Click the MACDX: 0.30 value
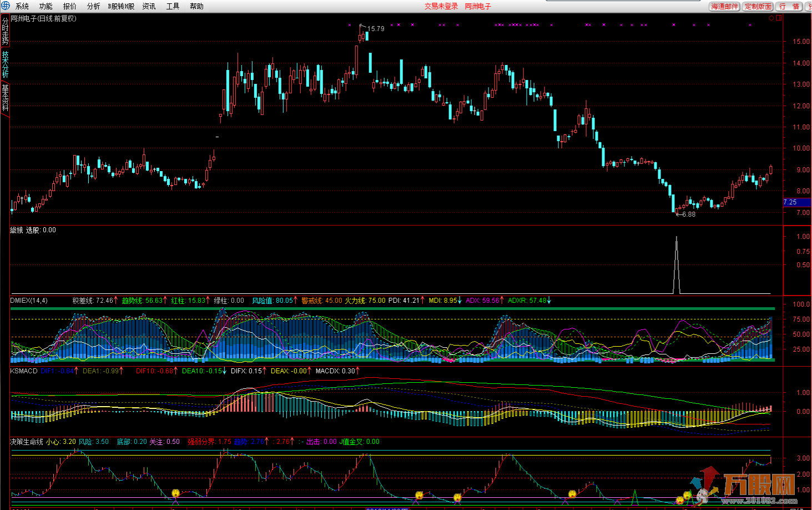 [x=335, y=371]
